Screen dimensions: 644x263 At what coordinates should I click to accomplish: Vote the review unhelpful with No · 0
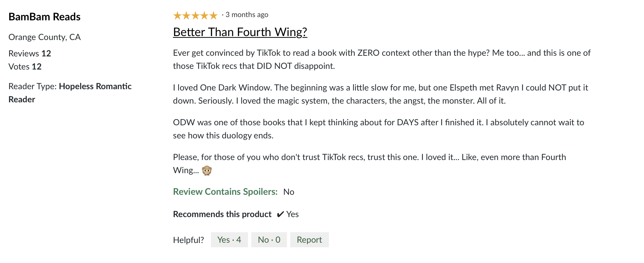(269, 240)
